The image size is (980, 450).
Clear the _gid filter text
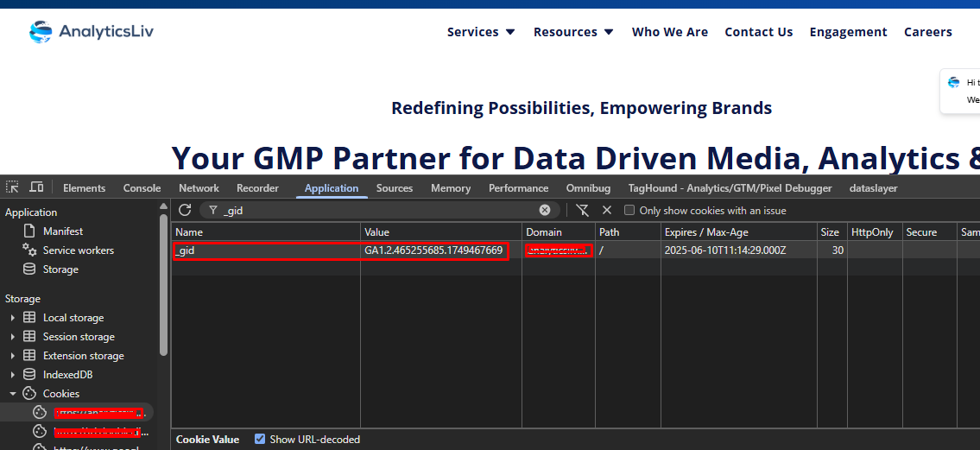pos(545,210)
